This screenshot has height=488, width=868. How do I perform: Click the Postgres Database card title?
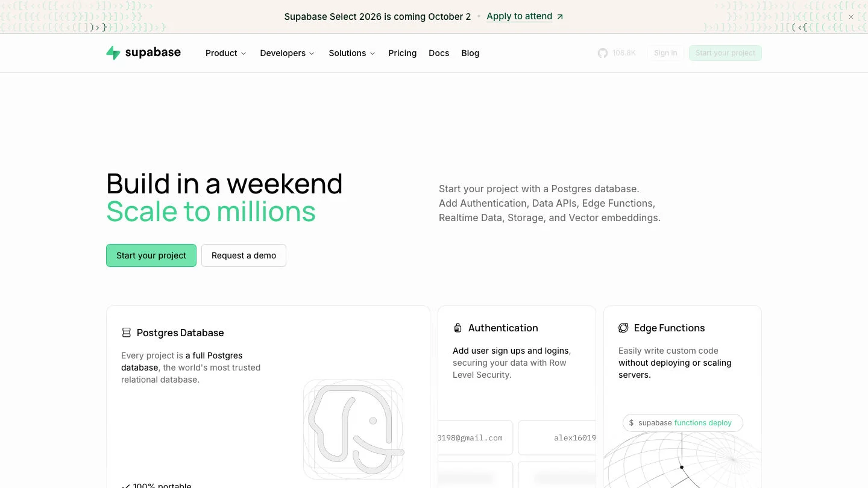point(180,333)
